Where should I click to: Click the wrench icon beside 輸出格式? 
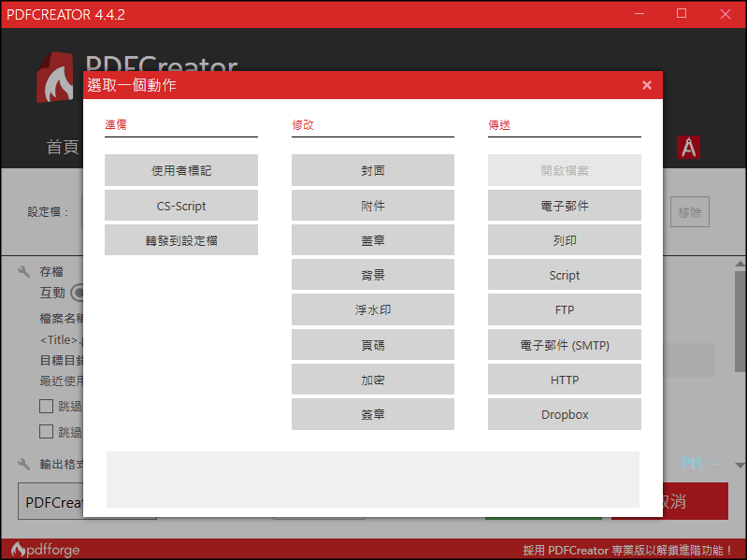tap(23, 464)
